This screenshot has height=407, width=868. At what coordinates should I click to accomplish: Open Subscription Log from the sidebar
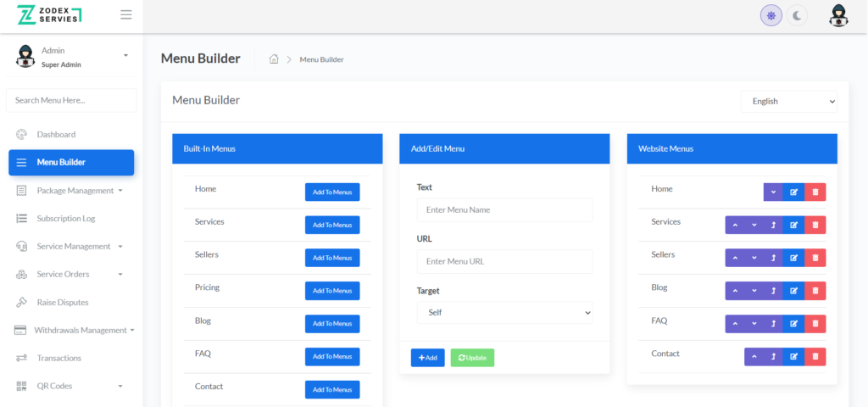pyautogui.click(x=65, y=219)
